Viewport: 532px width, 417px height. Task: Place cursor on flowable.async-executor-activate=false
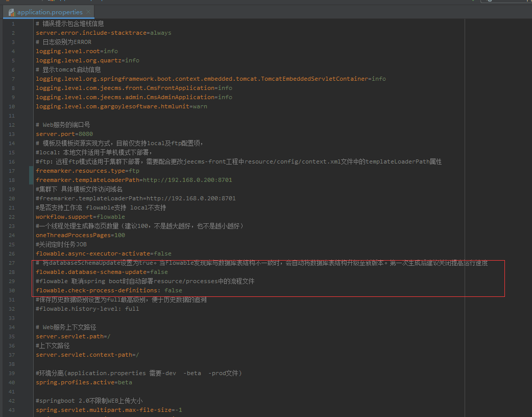[x=103, y=253]
